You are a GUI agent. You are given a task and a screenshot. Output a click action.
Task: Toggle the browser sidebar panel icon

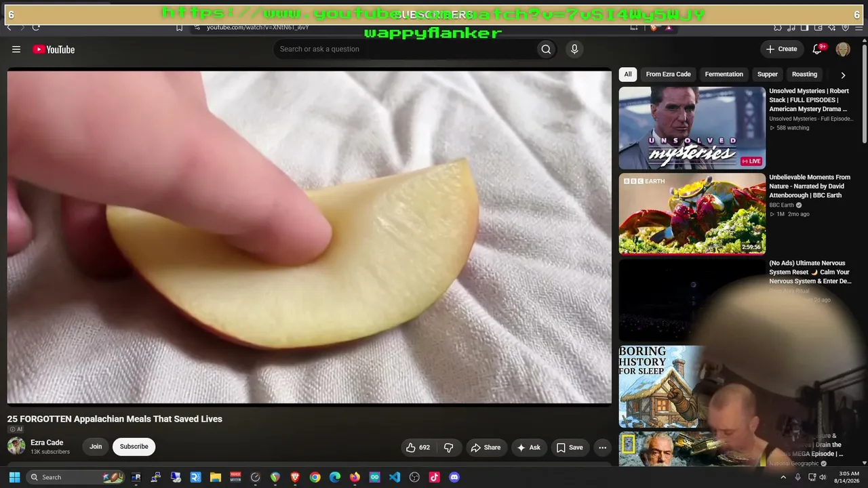804,27
